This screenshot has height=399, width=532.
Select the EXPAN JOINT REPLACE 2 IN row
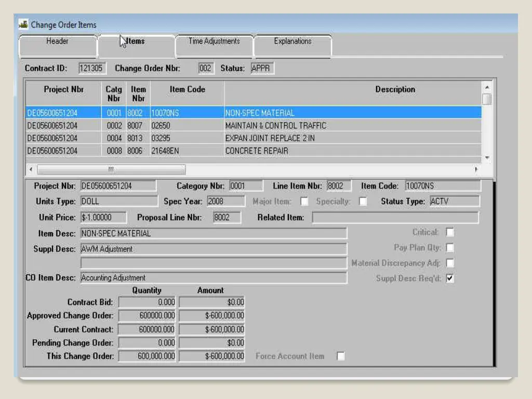[254, 138]
